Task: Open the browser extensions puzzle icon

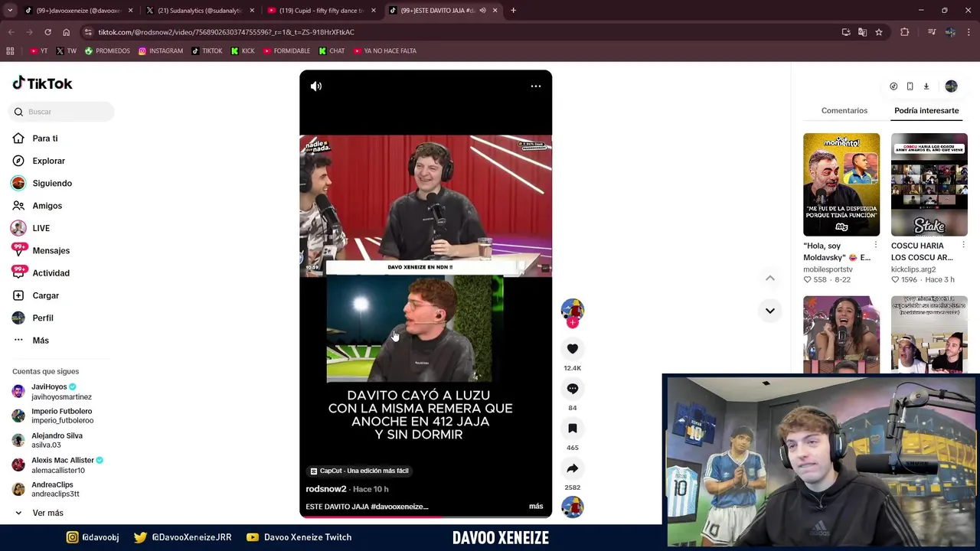Action: 904,32
